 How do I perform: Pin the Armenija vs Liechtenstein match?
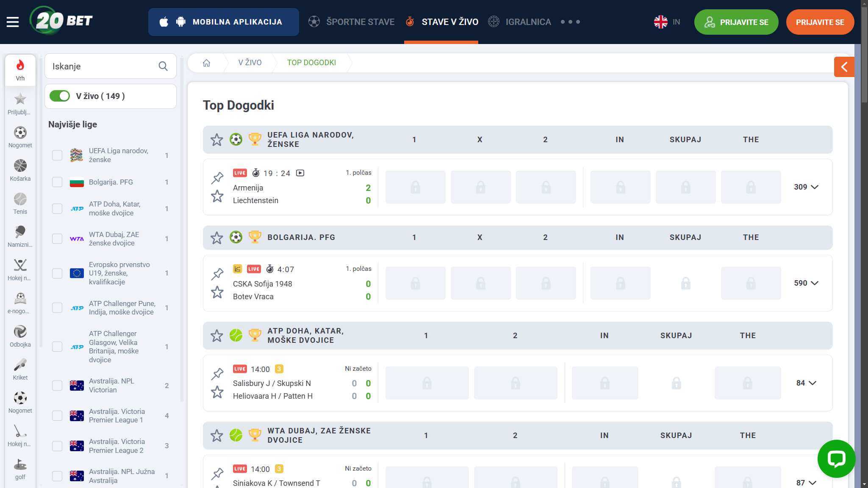coord(217,177)
